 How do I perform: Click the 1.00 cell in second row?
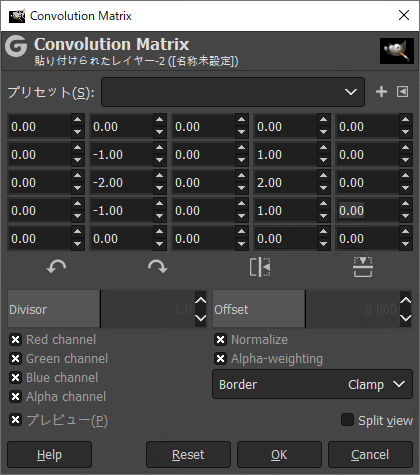tap(285, 154)
